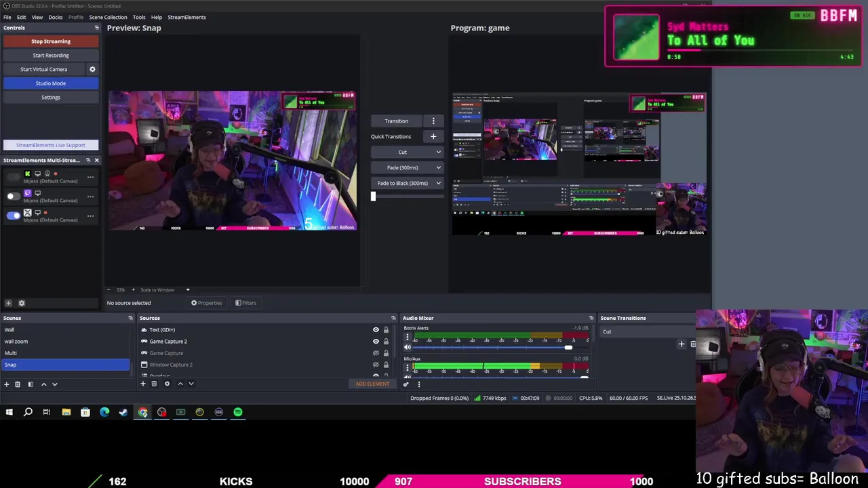Toggle the Twitch stream output switch

coord(14,197)
